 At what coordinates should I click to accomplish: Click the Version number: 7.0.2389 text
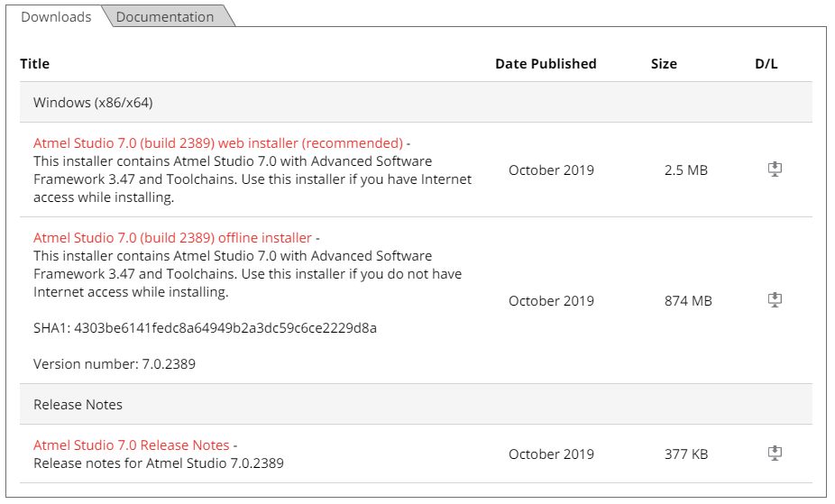(x=115, y=364)
